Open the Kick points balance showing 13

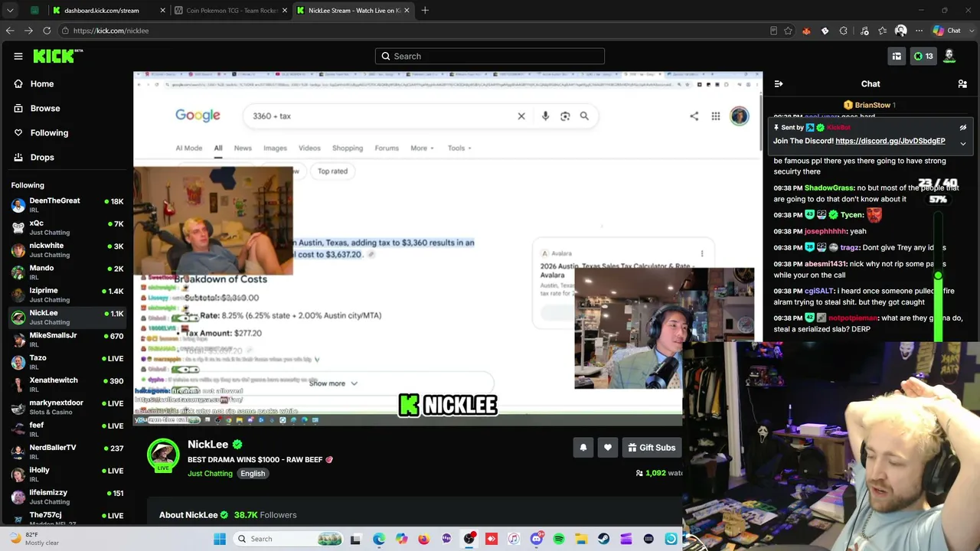(923, 56)
